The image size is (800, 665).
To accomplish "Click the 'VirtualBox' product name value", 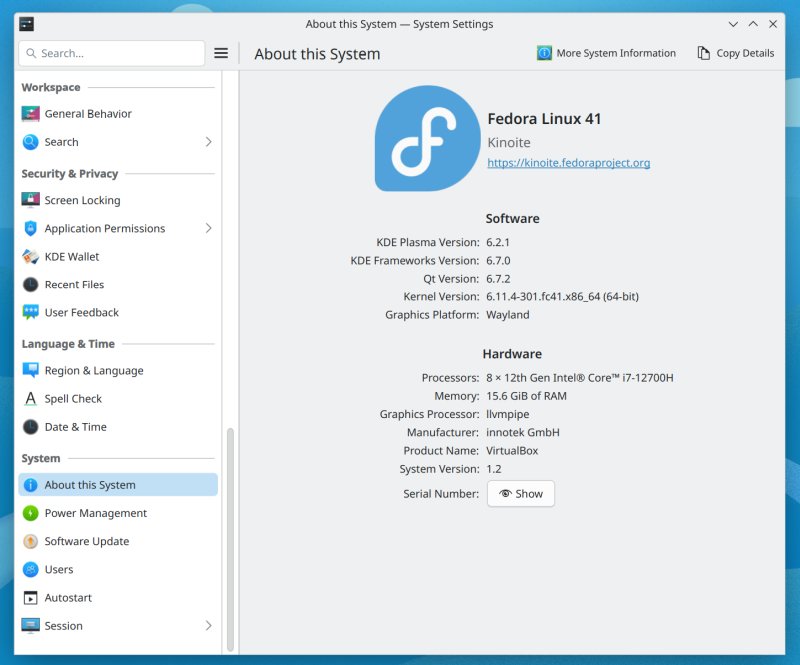I will tap(512, 451).
